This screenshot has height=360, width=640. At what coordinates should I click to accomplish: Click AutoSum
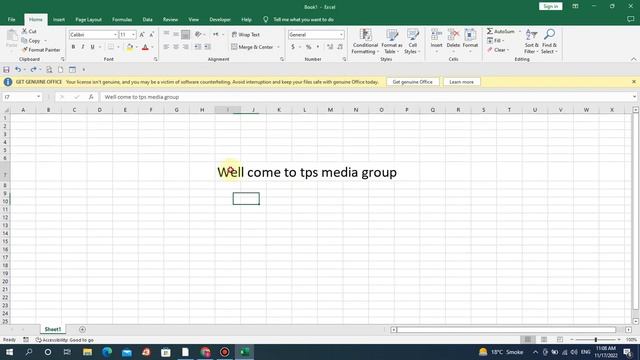click(501, 31)
